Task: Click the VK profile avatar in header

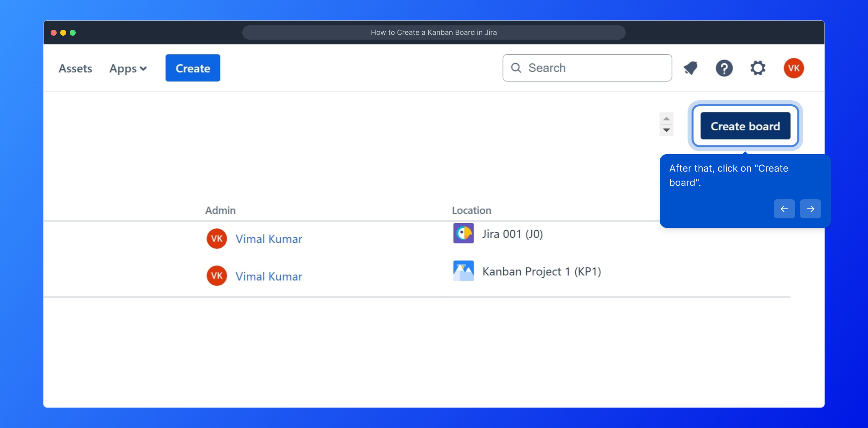Action: 793,68
